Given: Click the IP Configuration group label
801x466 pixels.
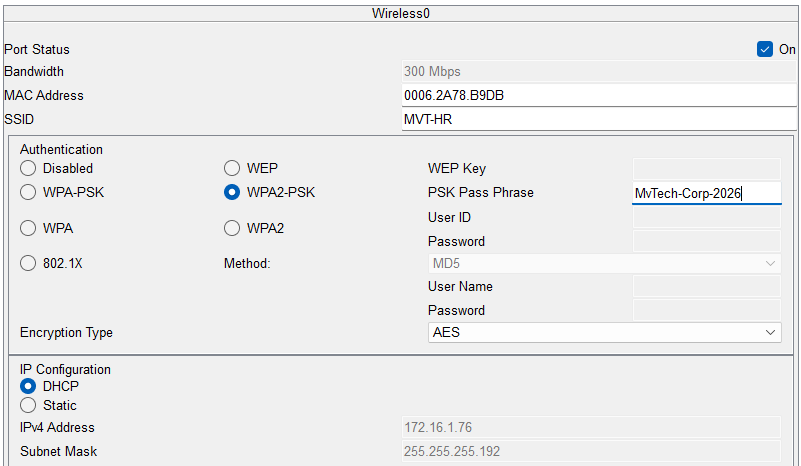Looking at the screenshot, I should tap(65, 369).
